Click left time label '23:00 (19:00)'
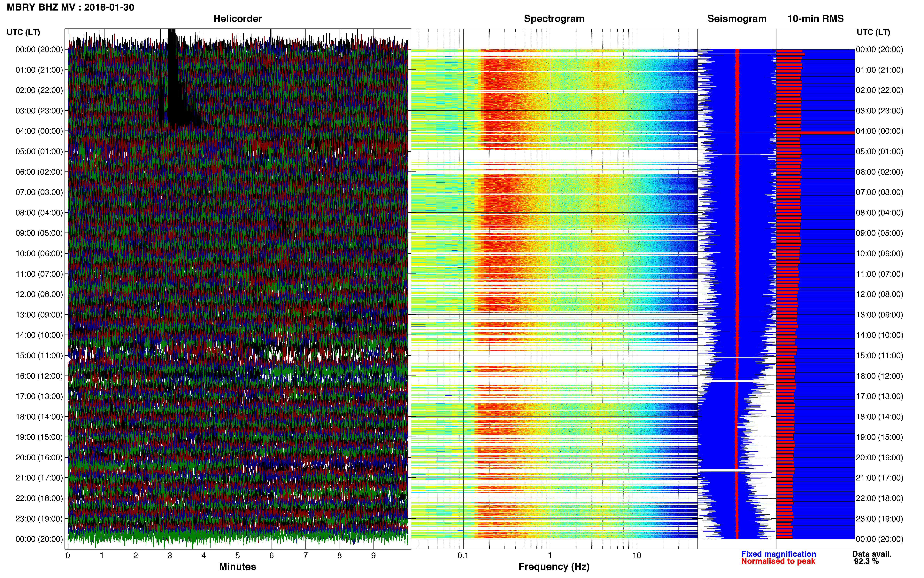The image size is (924, 578). coord(39,519)
